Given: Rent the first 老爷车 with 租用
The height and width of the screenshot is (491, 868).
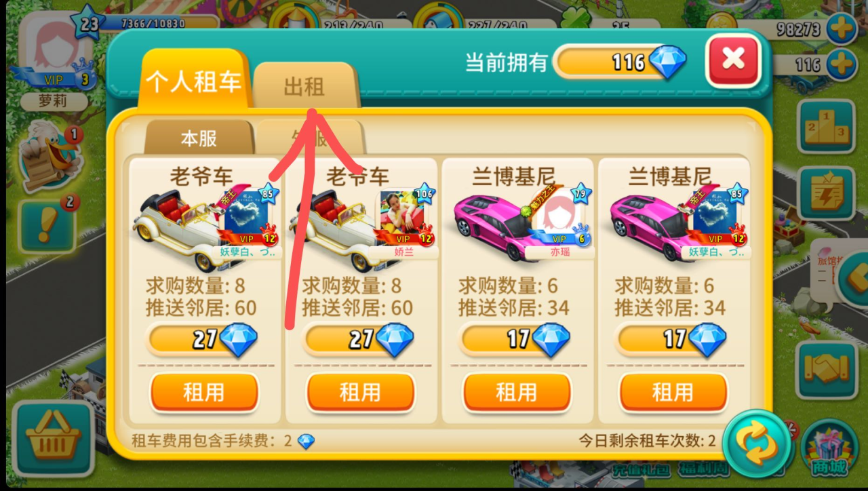Looking at the screenshot, I should [x=204, y=392].
